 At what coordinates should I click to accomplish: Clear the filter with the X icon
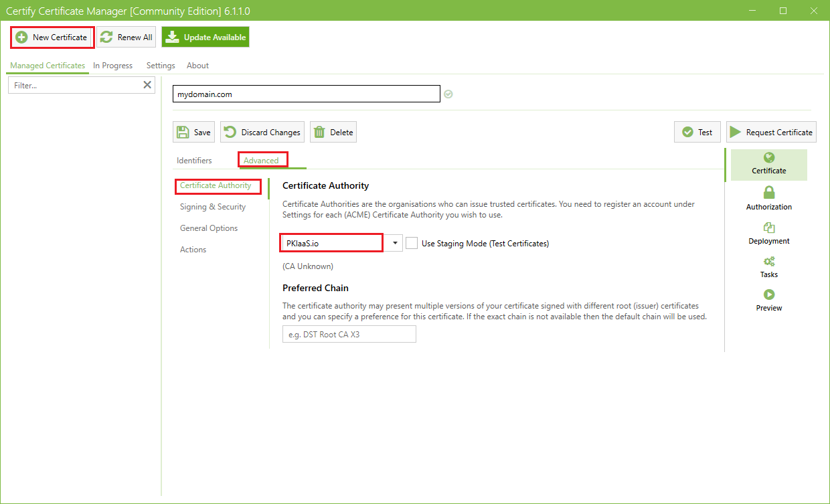tap(147, 84)
